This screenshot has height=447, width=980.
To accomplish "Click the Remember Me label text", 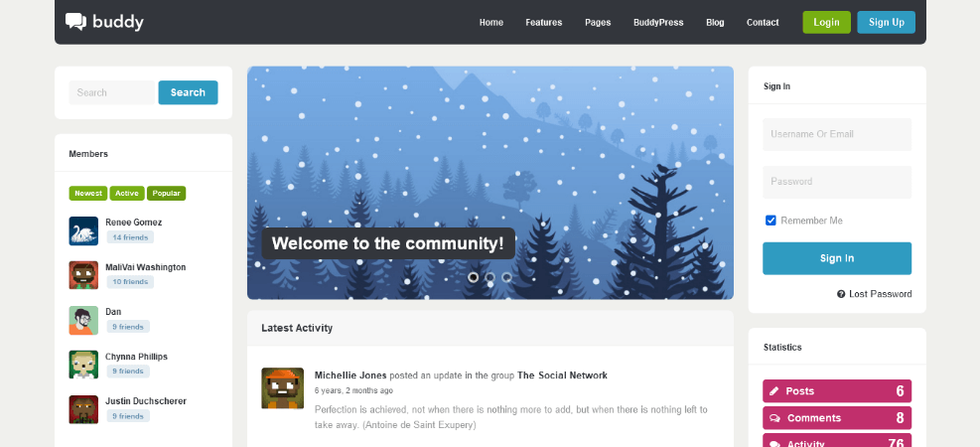I will click(x=811, y=221).
